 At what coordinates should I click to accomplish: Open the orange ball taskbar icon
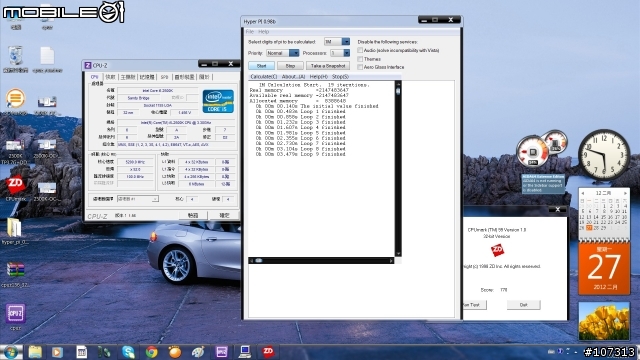tap(175, 352)
